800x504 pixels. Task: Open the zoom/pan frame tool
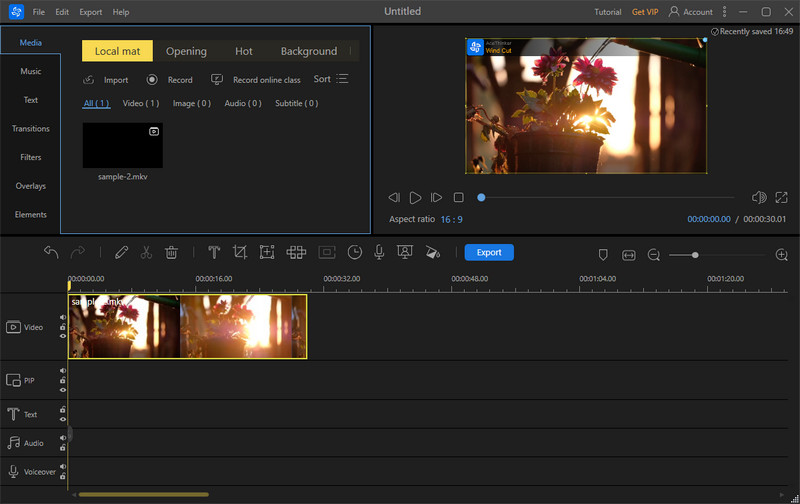coord(267,252)
